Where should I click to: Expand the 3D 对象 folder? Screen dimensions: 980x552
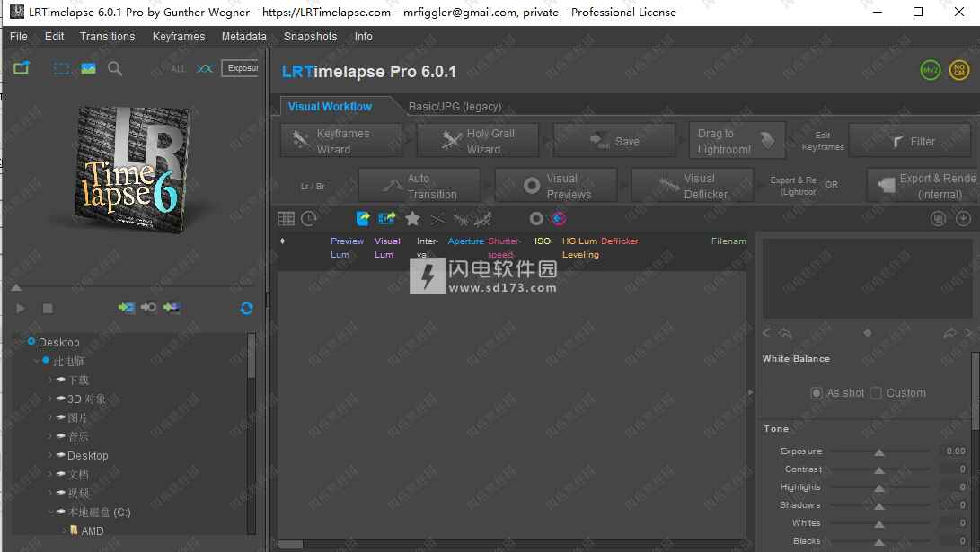[x=50, y=399]
